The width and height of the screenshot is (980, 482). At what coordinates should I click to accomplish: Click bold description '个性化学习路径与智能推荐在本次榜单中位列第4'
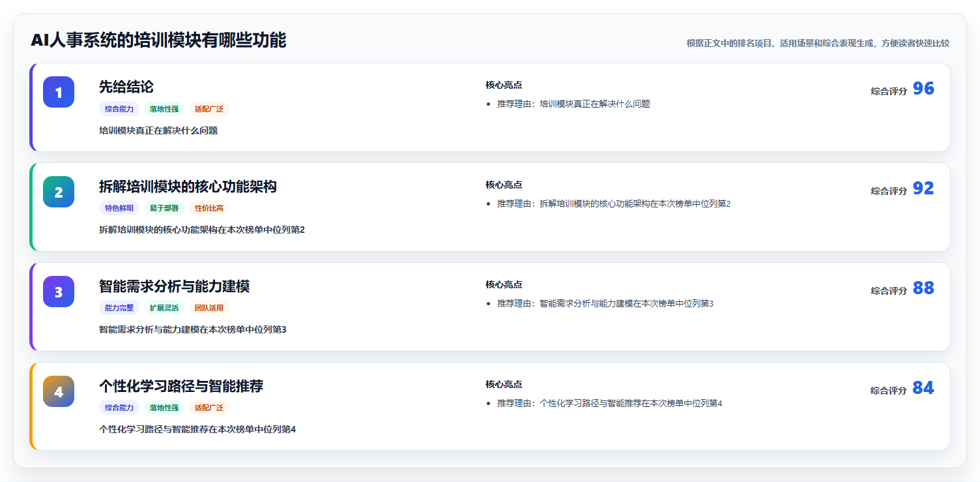click(x=197, y=429)
